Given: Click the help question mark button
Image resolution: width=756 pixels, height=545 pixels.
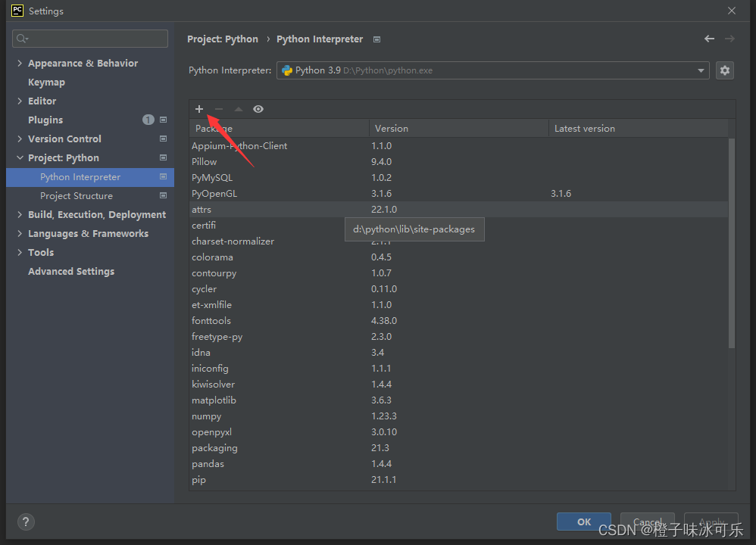Looking at the screenshot, I should pos(26,522).
